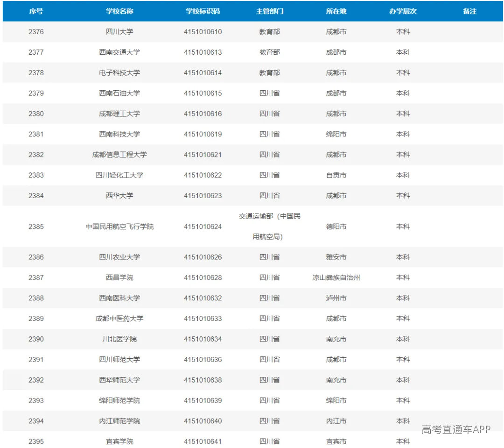
Task: Click serial number 2395
Action: (x=36, y=441)
